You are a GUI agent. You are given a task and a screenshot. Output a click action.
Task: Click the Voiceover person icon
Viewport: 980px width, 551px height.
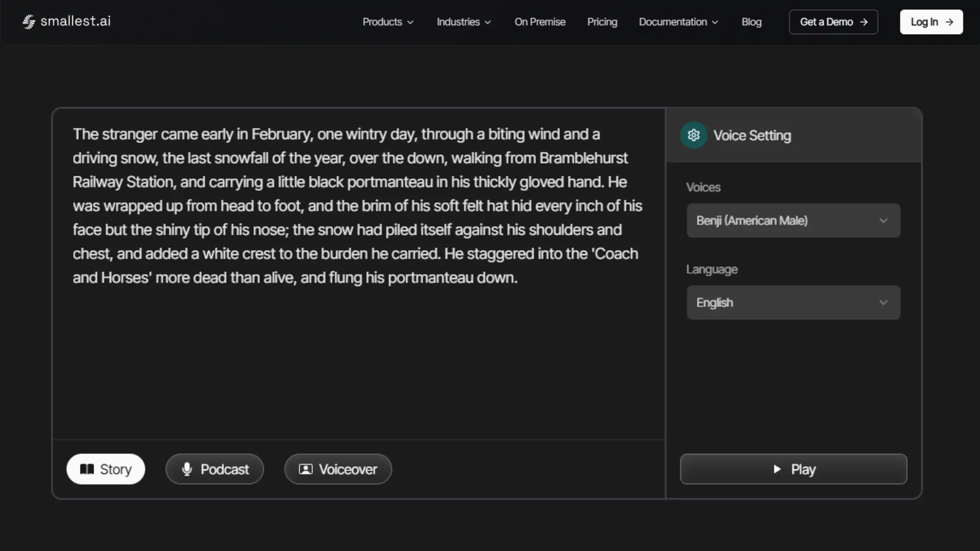click(305, 469)
